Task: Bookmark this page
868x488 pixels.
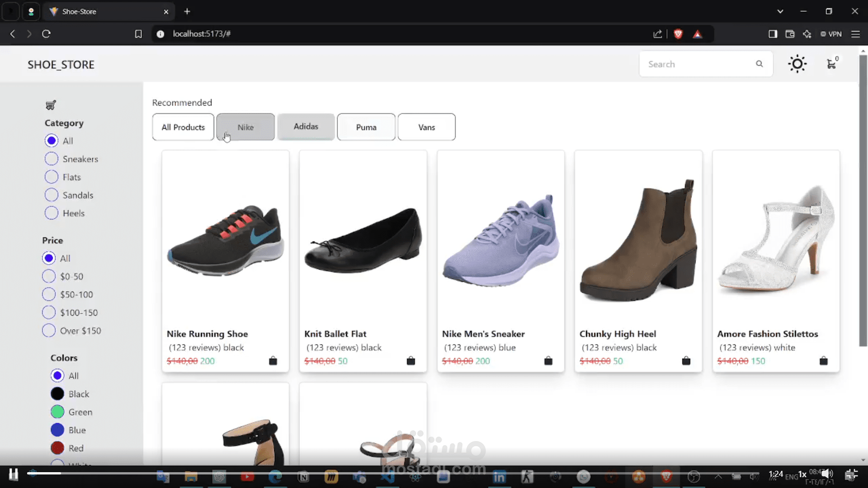Action: pyautogui.click(x=138, y=34)
